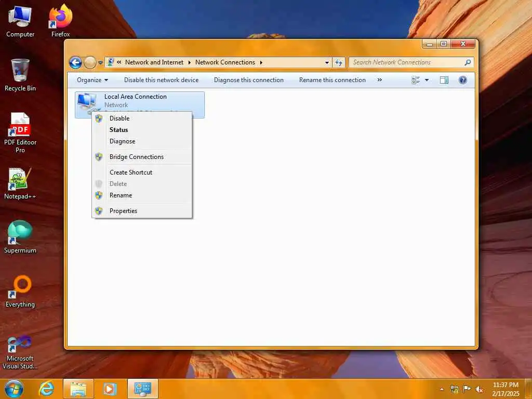Viewport: 532px width, 399px height.
Task: Select the Recycle Bin desktop icon
Action: pyautogui.click(x=20, y=75)
